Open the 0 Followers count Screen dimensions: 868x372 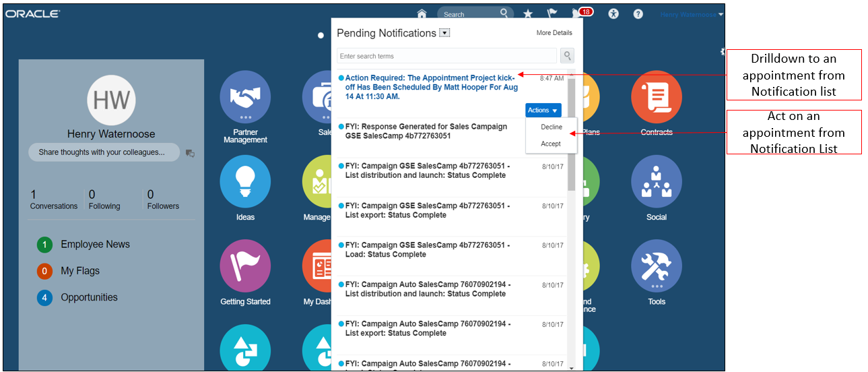pos(162,200)
